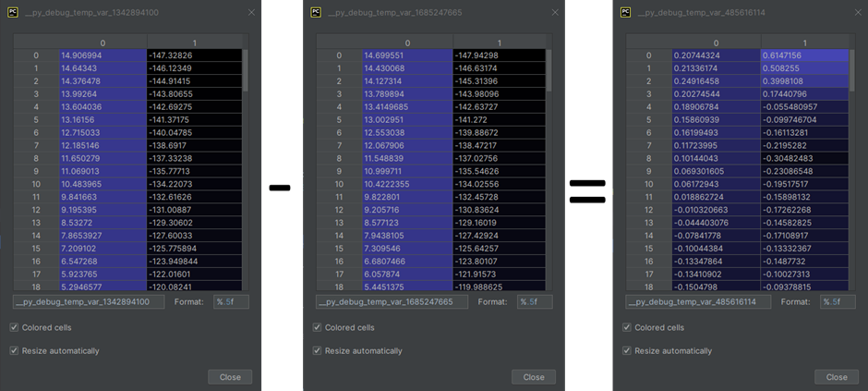Select column header 0 in the 485616114 table
Image resolution: width=868 pixels, height=391 pixels.
point(717,43)
